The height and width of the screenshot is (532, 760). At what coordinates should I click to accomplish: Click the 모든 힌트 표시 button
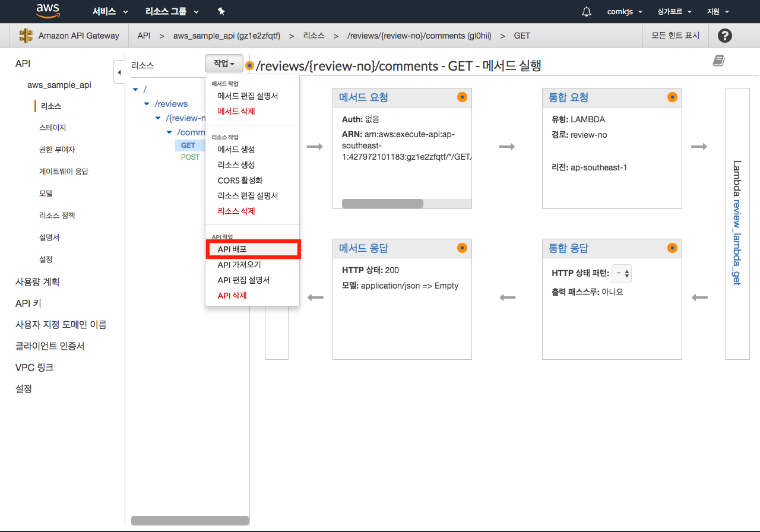pyautogui.click(x=675, y=36)
